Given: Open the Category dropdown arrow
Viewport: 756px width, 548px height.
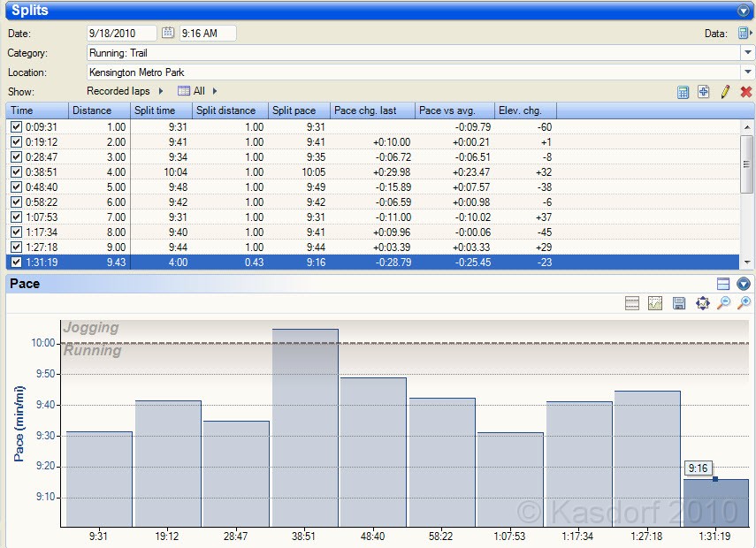Looking at the screenshot, I should [x=748, y=53].
